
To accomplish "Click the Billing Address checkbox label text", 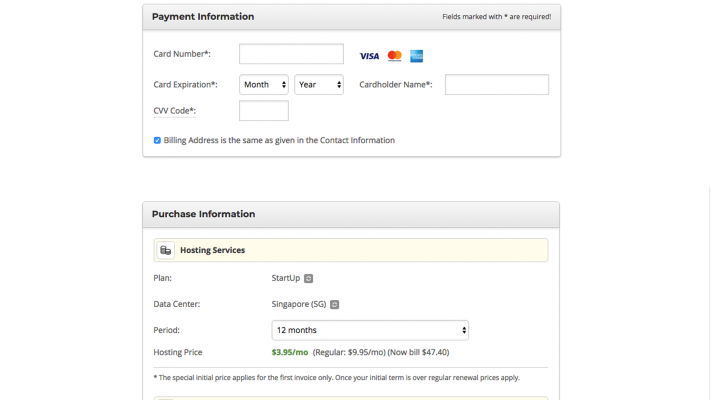I will coord(279,141).
